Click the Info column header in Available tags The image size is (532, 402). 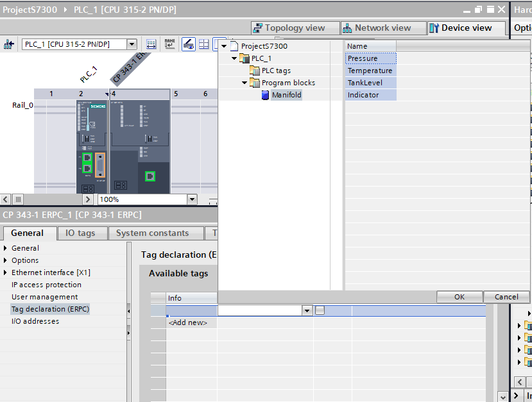(x=192, y=298)
